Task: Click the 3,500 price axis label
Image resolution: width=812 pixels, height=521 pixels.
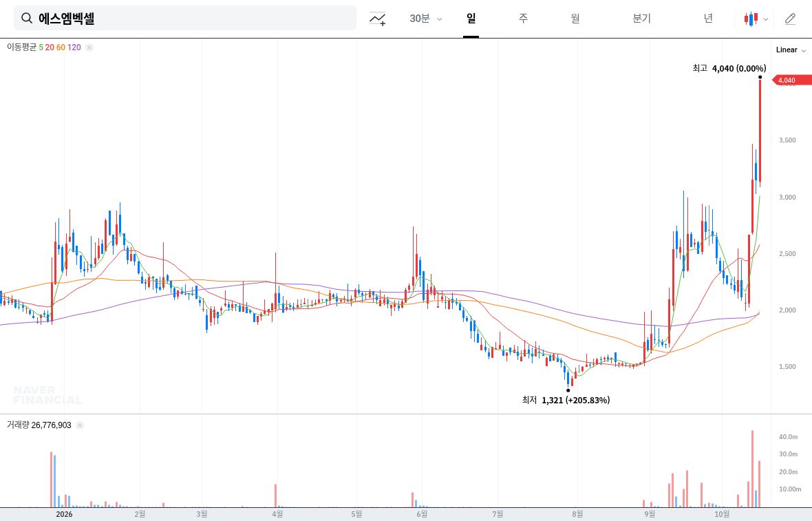Action: coord(787,140)
